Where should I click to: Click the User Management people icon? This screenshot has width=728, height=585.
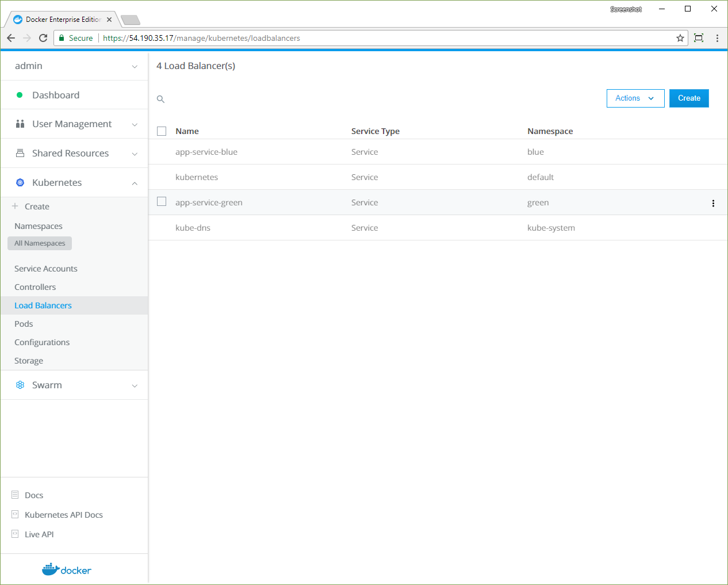click(20, 124)
